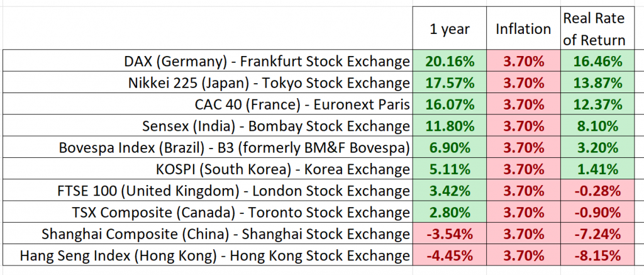The height and width of the screenshot is (275, 644).
Task: Click the TSX Composite (Canada) label cell
Action: pyautogui.click(x=206, y=211)
